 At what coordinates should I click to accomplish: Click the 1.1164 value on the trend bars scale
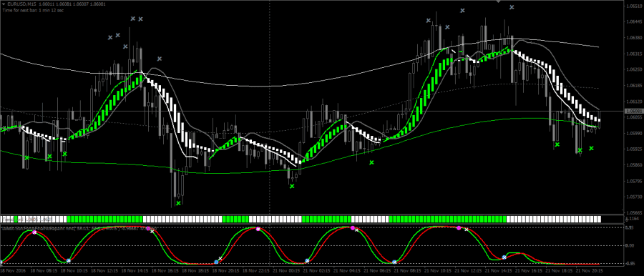pos(631,220)
